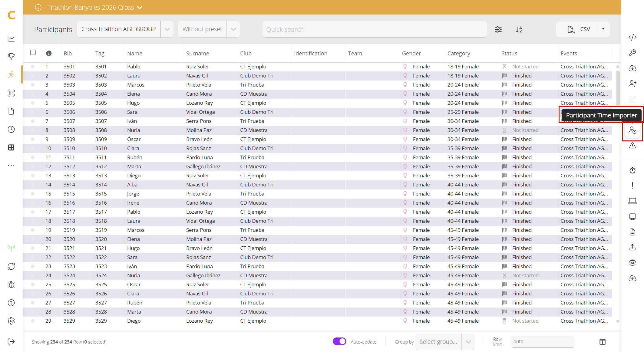Open the AI chip icon in right toolbar
The width and height of the screenshot is (644, 352).
pos(632,263)
